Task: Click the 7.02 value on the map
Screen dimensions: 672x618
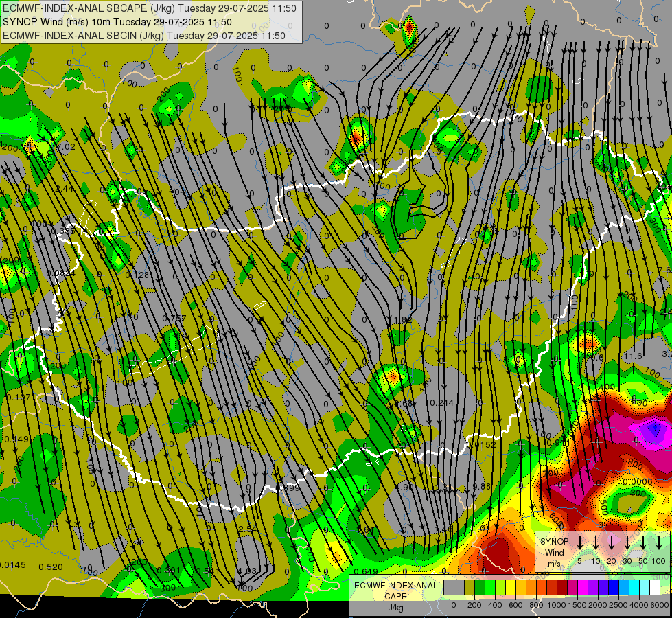Action: [66, 147]
